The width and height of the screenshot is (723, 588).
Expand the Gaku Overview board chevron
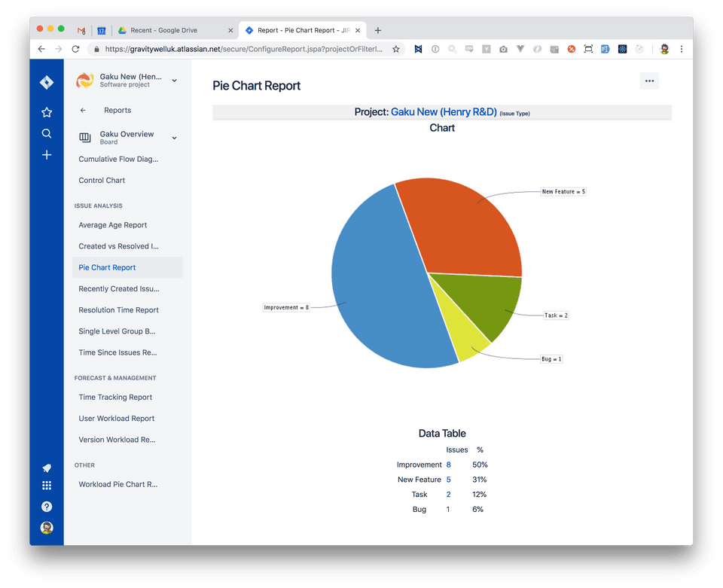174,137
